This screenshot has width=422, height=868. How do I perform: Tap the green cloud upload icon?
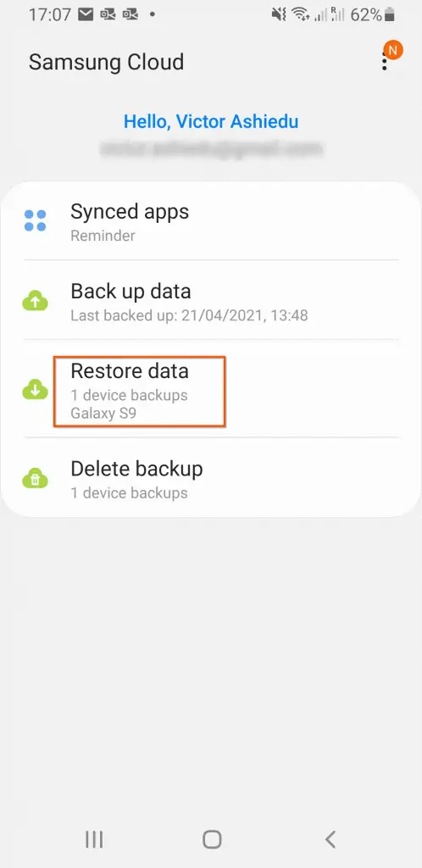tap(36, 301)
